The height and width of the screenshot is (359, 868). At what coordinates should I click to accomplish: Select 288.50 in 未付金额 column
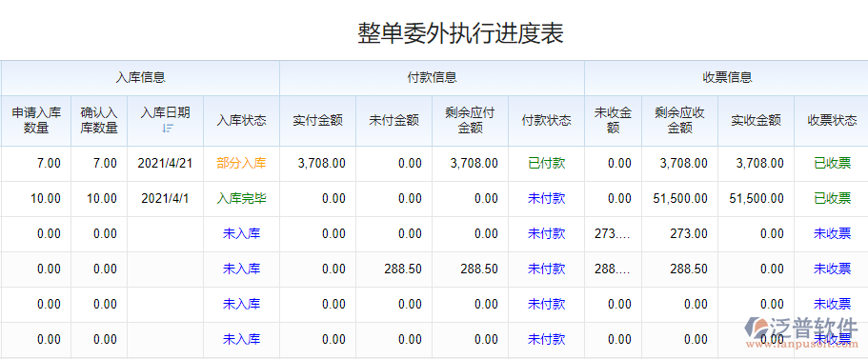click(403, 269)
